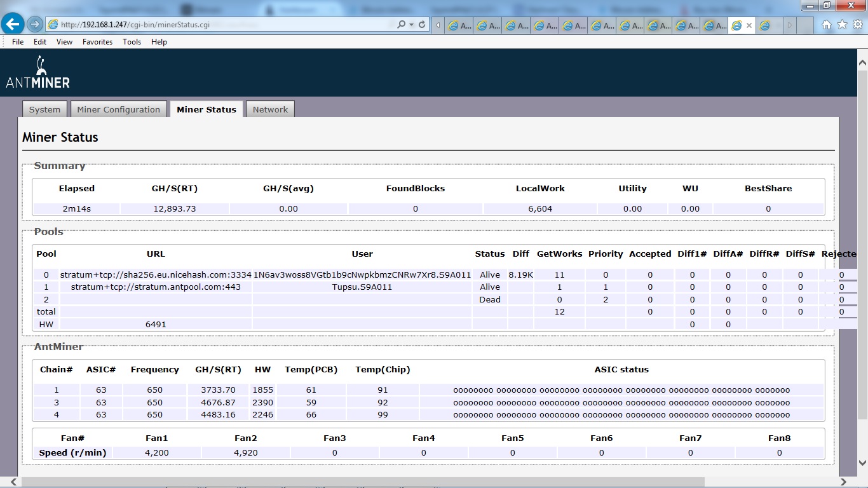Click the Diff value 8.19K

[521, 275]
